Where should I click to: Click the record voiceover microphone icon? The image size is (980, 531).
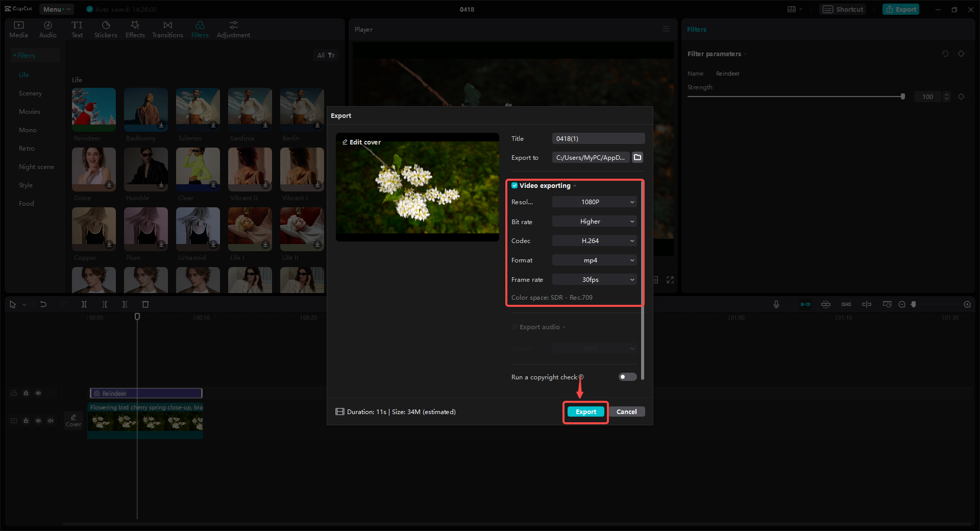(x=776, y=304)
